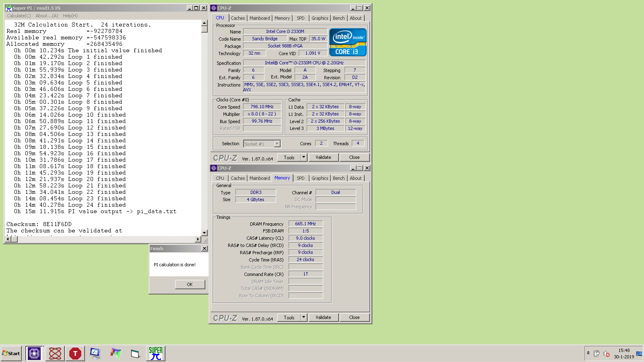
Task: Open the Start menu
Action: pyautogui.click(x=11, y=354)
